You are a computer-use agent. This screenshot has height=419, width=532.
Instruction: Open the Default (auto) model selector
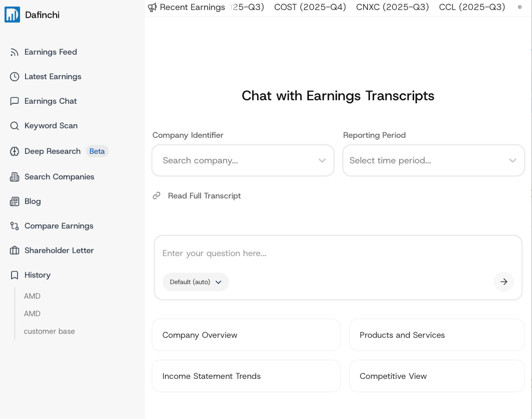point(196,282)
